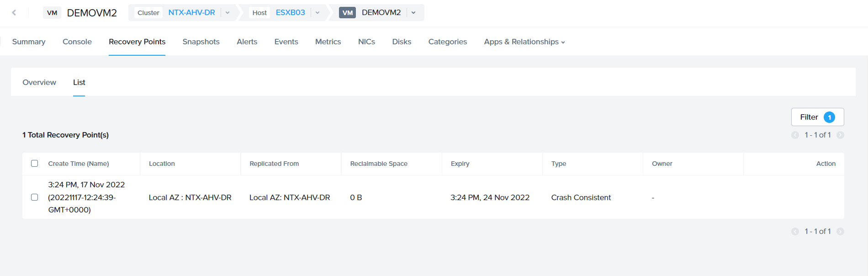Open the Overview sub-tab
Image resolution: width=868 pixels, height=276 pixels.
(39, 82)
